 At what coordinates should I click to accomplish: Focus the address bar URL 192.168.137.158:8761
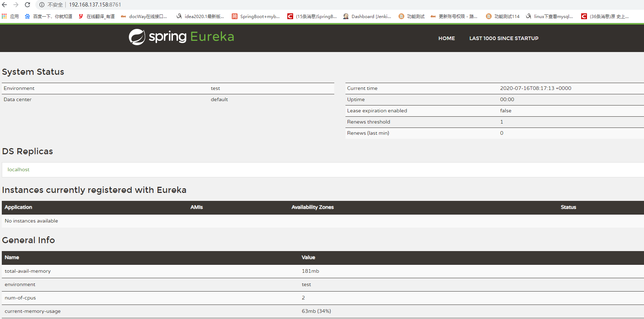tap(95, 5)
